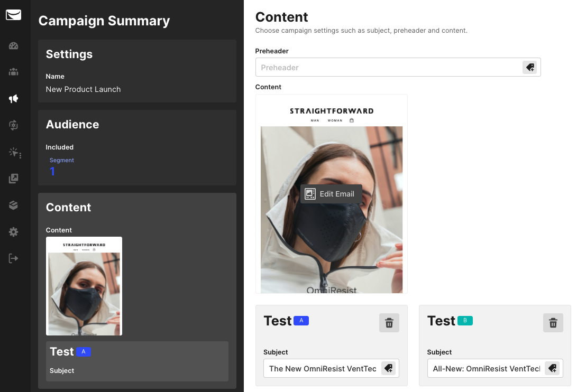The image size is (577, 392).
Task: Click the envelope logo at top left
Action: pos(14,15)
